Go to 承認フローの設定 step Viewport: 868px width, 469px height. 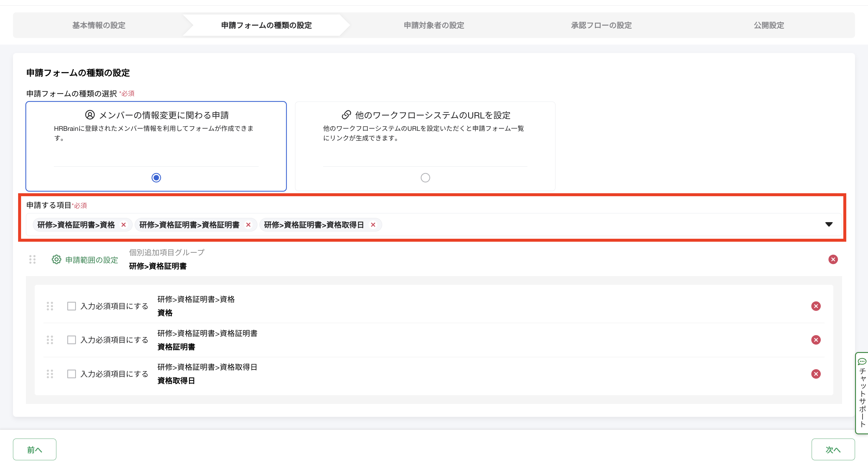click(x=601, y=25)
